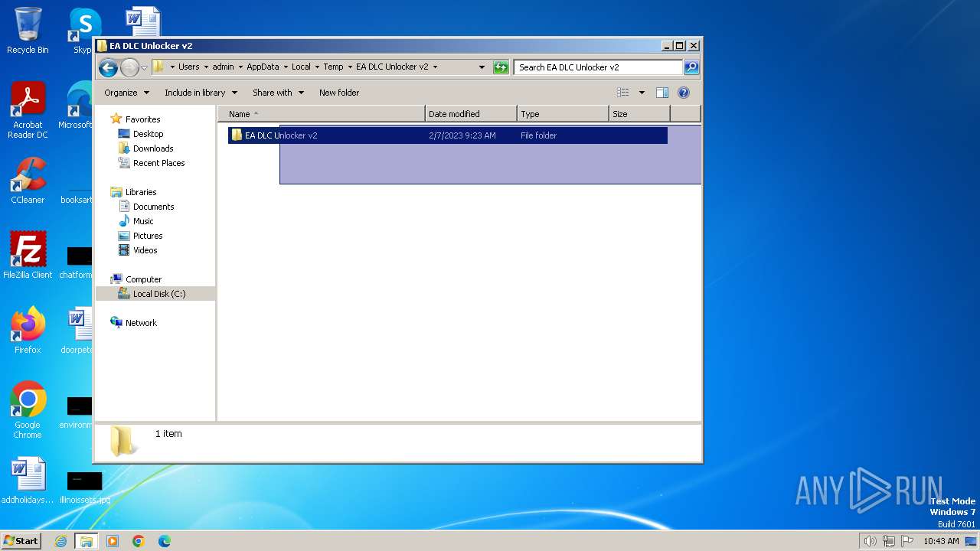Click the Action Center flag tray icon
Viewport: 980px width, 551px height.
[907, 541]
